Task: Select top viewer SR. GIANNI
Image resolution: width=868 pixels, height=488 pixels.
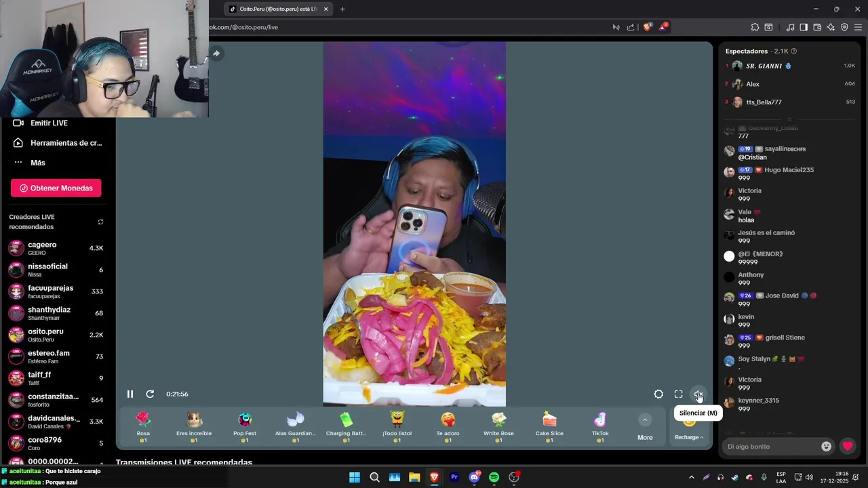Action: pyautogui.click(x=790, y=66)
